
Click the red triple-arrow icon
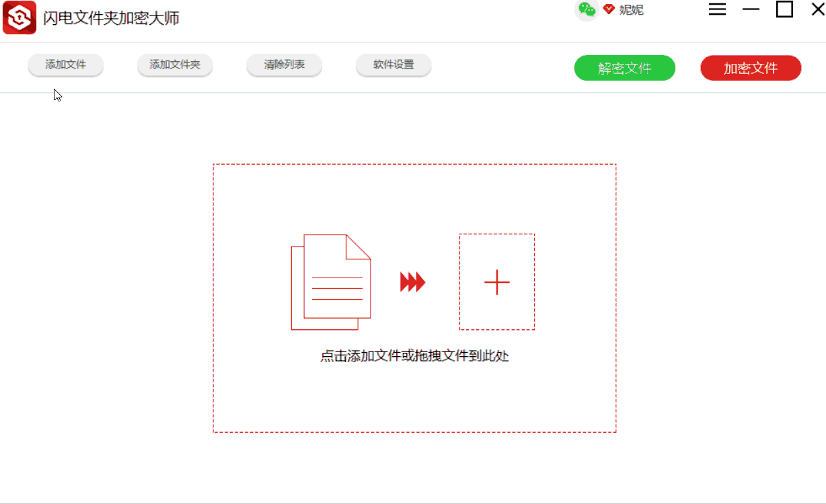tap(412, 282)
